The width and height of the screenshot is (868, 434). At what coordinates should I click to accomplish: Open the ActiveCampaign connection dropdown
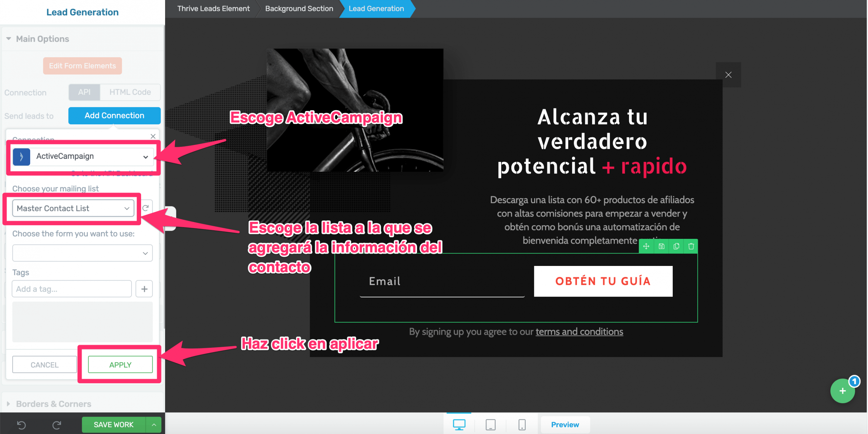click(83, 157)
